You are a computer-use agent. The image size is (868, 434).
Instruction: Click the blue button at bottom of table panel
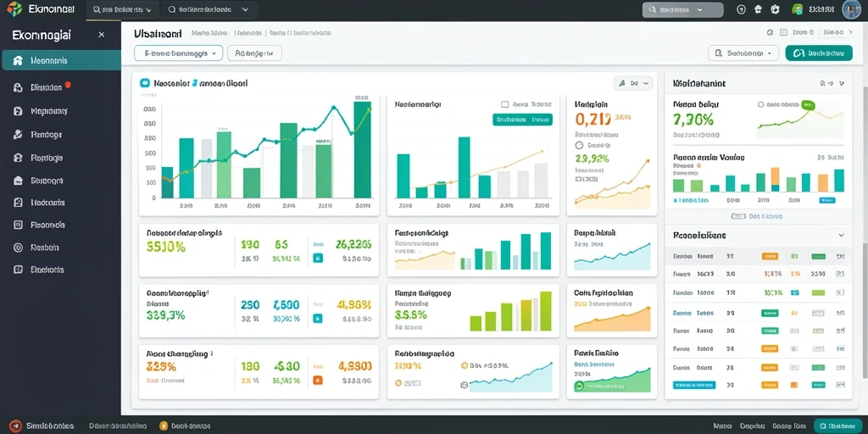tap(693, 385)
